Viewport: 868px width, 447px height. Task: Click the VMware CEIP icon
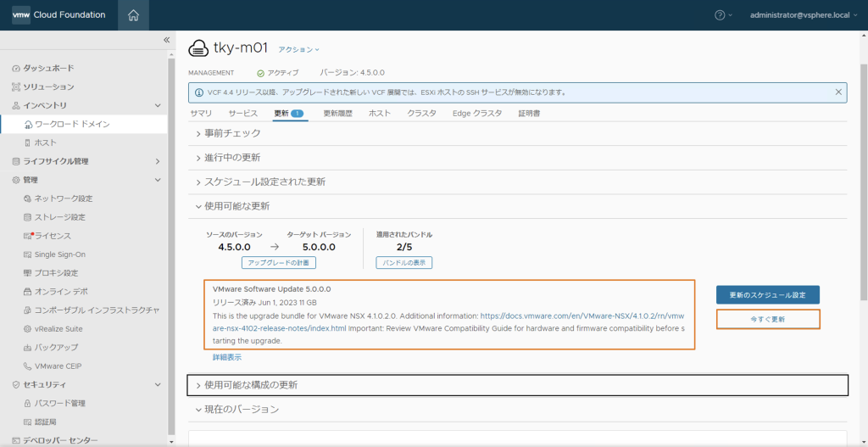[x=27, y=366]
